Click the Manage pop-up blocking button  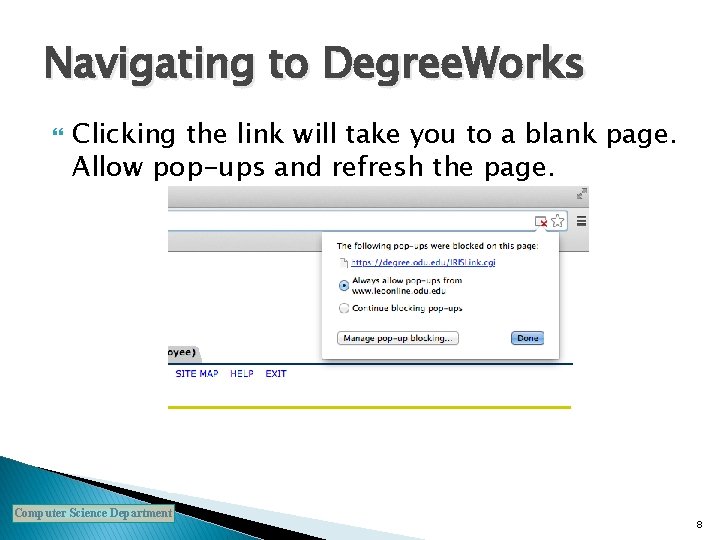coord(398,338)
